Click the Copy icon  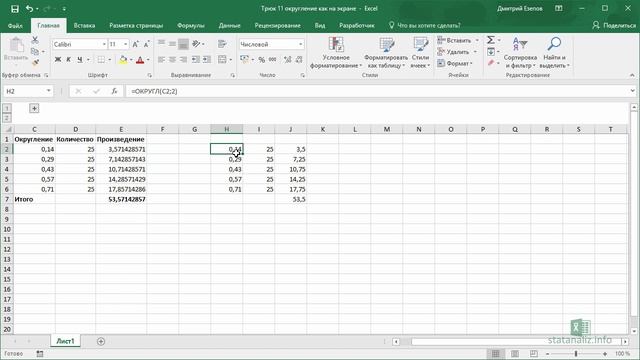[35, 51]
